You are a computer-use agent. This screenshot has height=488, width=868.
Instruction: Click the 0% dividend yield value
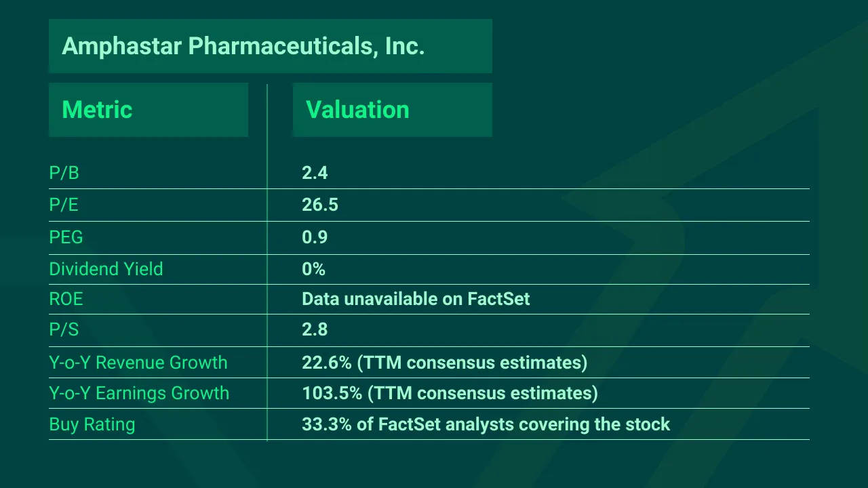pos(313,269)
